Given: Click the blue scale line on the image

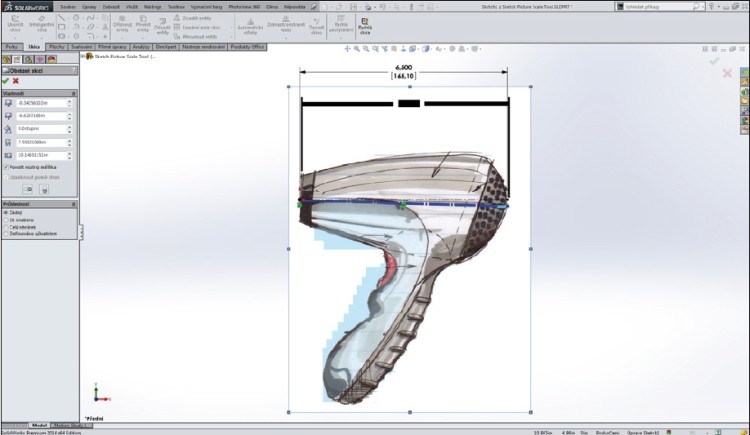Looking at the screenshot, I should pos(450,205).
